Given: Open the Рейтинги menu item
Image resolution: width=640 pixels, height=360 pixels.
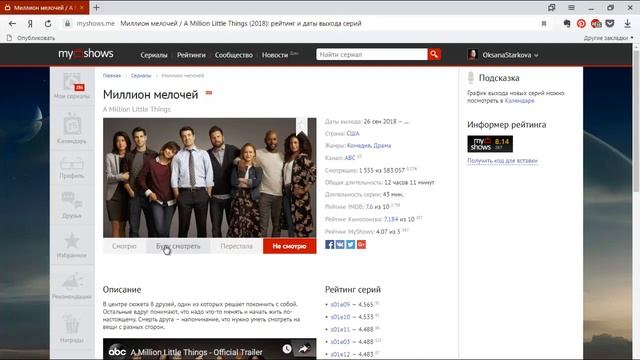Looking at the screenshot, I should 191,55.
